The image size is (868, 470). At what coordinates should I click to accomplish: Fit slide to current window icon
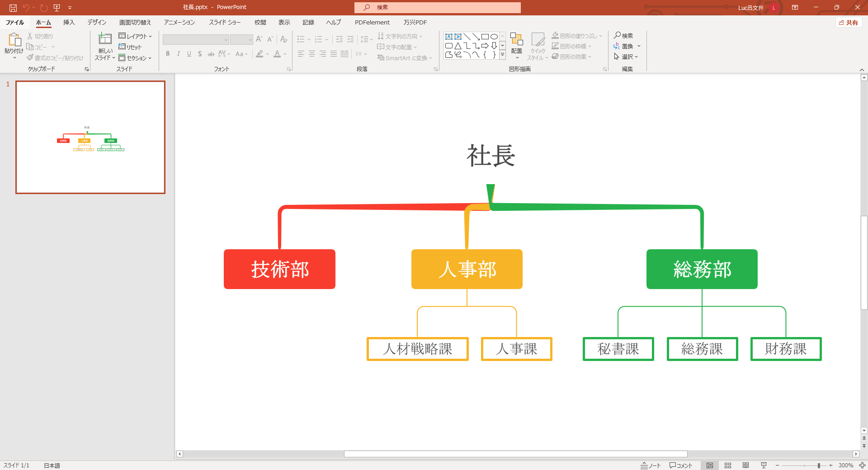(x=862, y=465)
